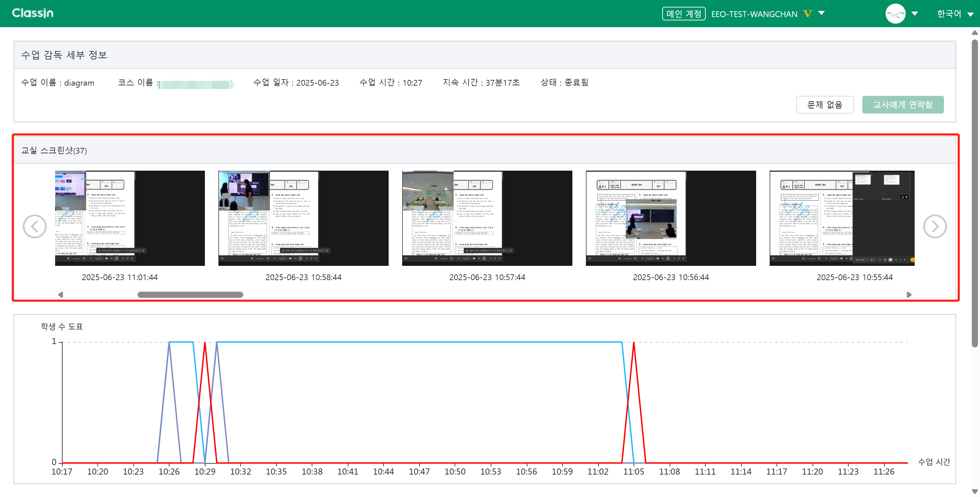Image resolution: width=980 pixels, height=497 pixels.
Task: Click the ClassIn logo
Action: pos(33,13)
